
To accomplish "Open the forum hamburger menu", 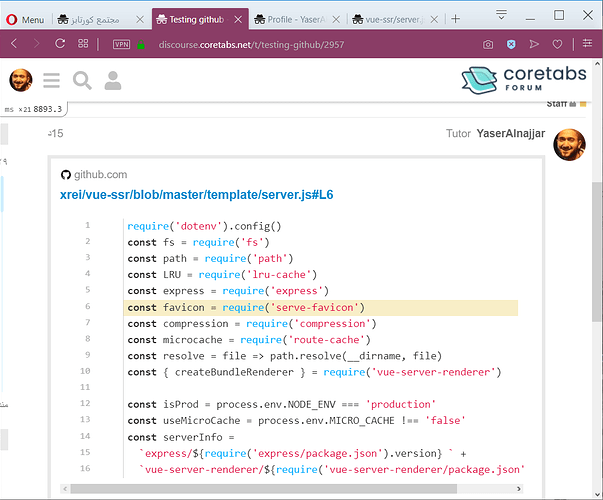I will coord(52,80).
